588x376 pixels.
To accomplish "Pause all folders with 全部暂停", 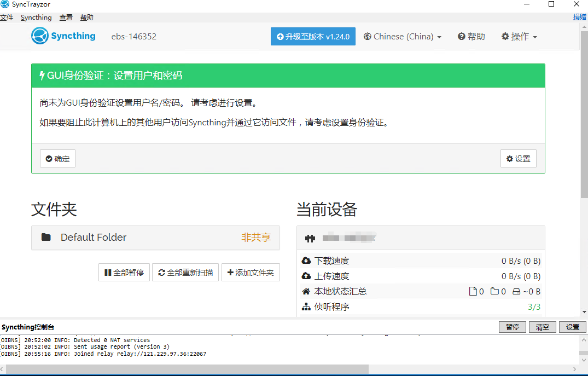I will click(124, 273).
